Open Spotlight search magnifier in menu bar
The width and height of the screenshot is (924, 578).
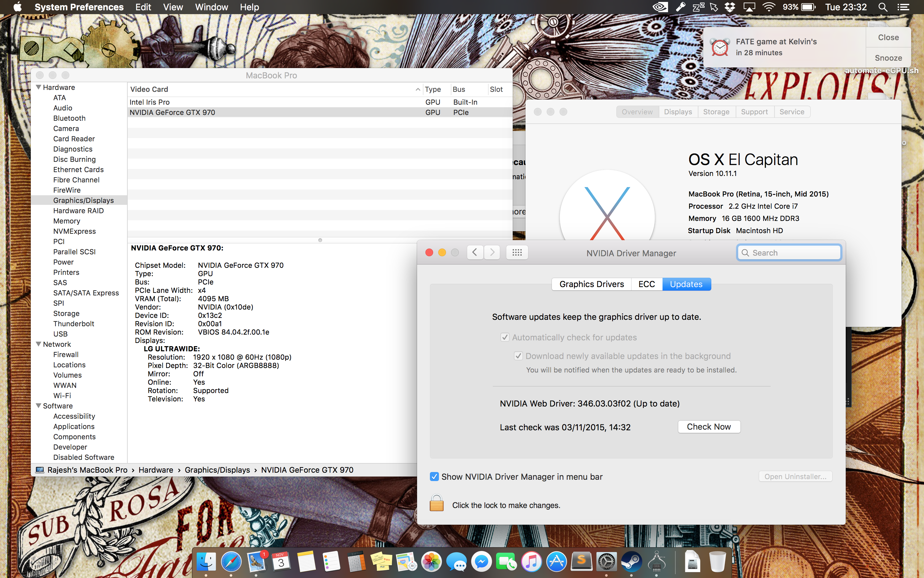[x=883, y=7]
